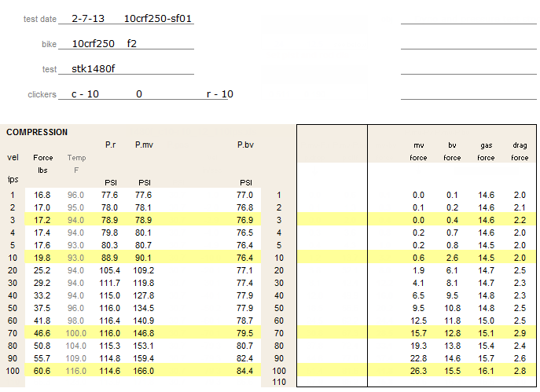The height and width of the screenshot is (392, 540).
Task: Select the mv force value 26.3
Action: point(417,370)
